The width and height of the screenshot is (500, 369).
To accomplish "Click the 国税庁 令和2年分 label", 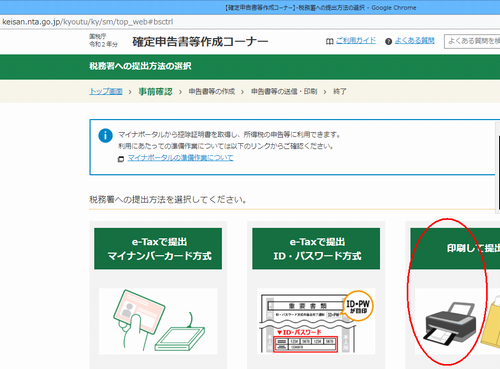I will tap(103, 40).
